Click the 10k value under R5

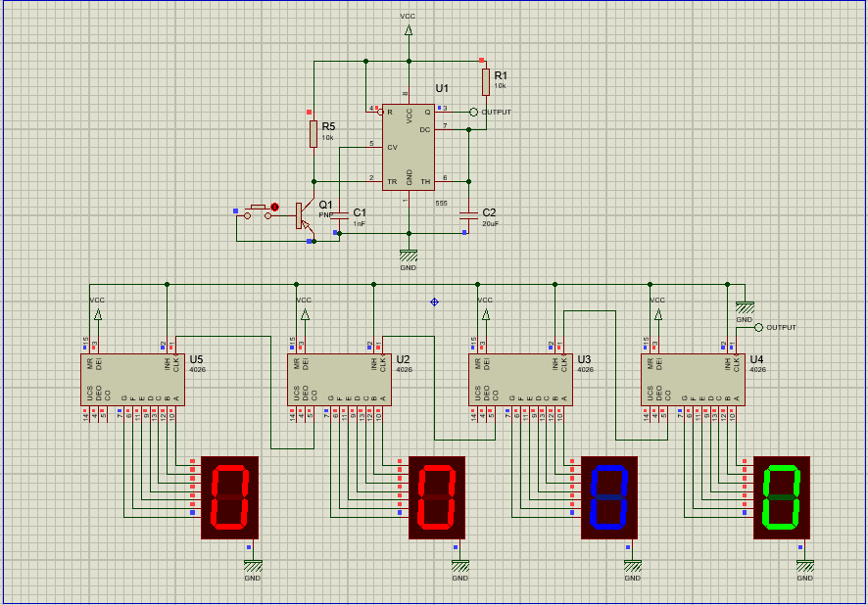pyautogui.click(x=328, y=138)
